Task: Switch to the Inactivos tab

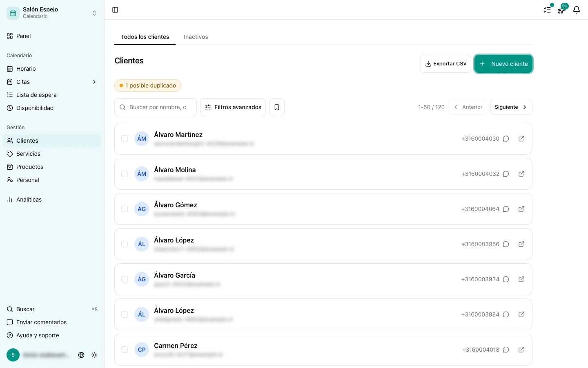Action: [196, 37]
